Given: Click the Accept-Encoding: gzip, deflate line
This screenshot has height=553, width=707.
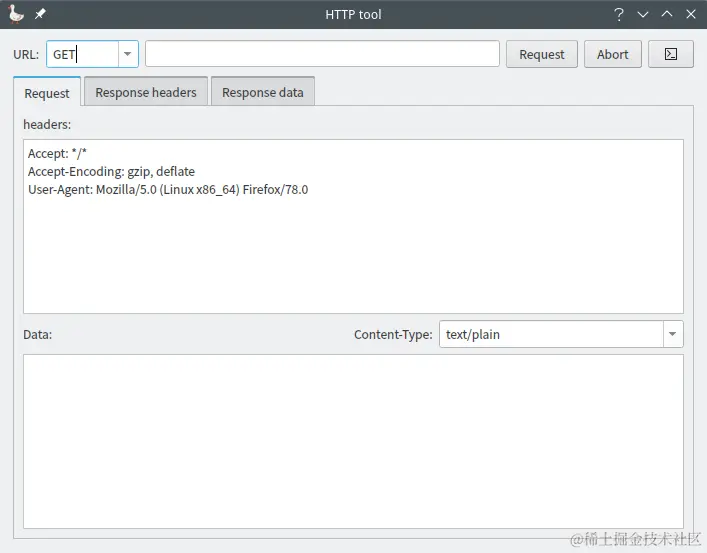Looking at the screenshot, I should [x=111, y=171].
